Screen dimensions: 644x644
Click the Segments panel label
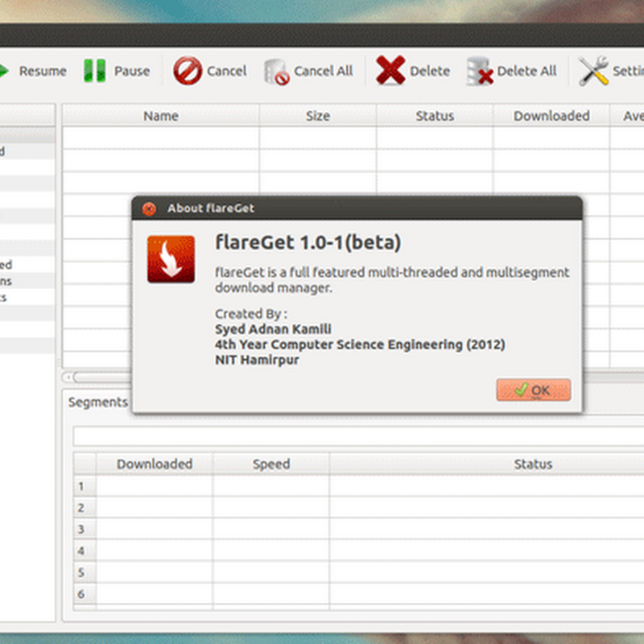[x=97, y=402]
